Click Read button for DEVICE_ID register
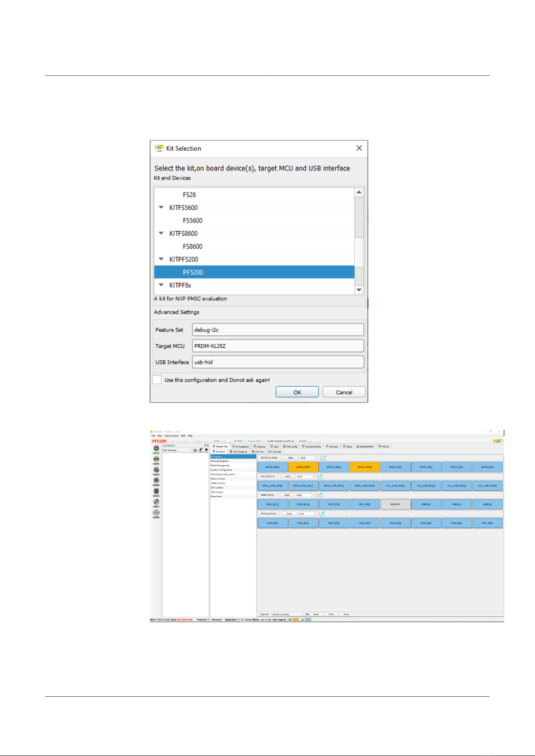The image size is (535, 756). tap(291, 458)
